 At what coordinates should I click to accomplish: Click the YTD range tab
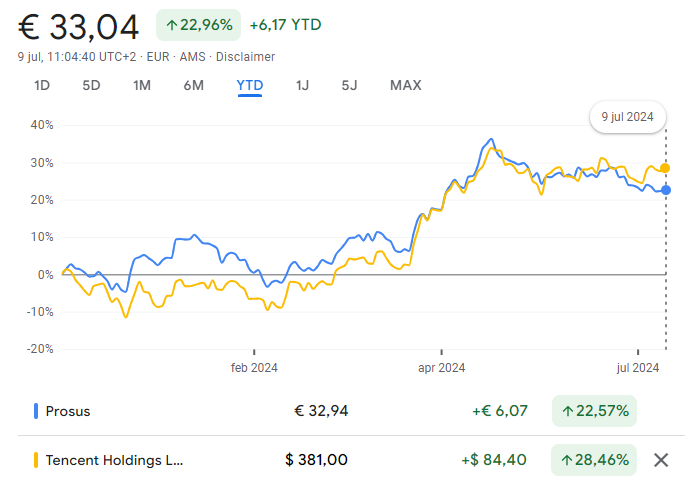pos(250,85)
